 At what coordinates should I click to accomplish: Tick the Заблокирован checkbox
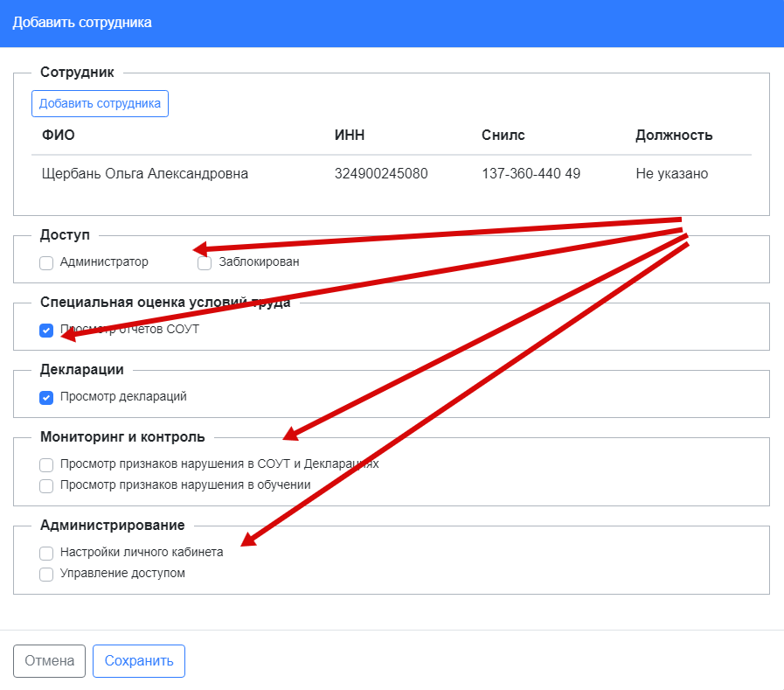pyautogui.click(x=205, y=262)
